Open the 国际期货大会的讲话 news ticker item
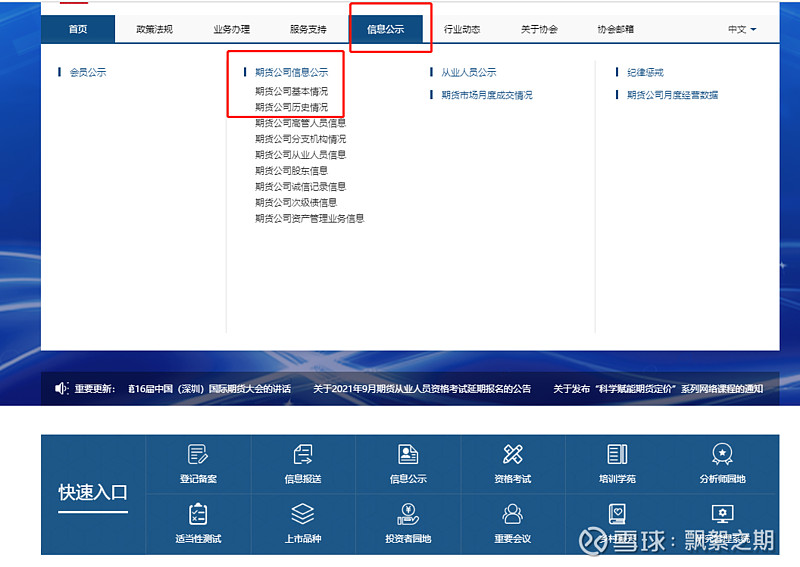 (210, 389)
